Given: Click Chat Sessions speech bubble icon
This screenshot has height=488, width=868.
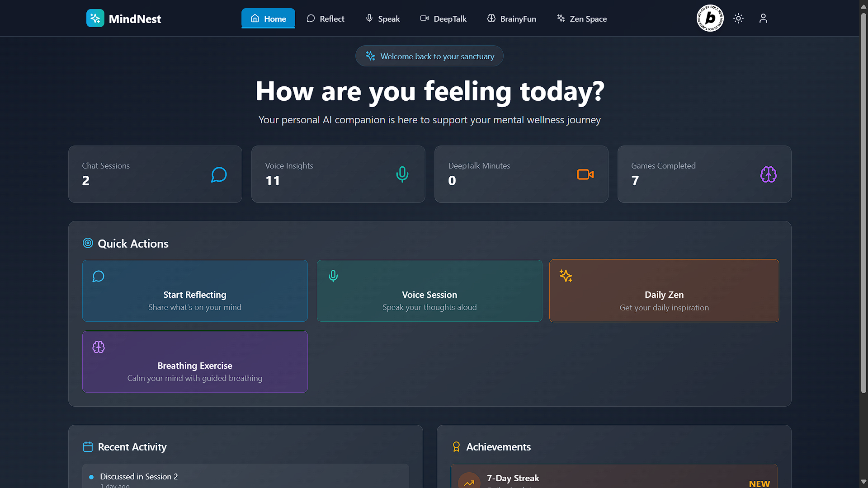Looking at the screenshot, I should 219,174.
